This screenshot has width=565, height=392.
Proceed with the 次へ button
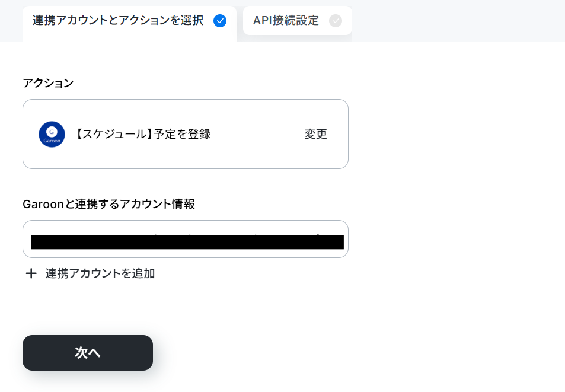88,353
